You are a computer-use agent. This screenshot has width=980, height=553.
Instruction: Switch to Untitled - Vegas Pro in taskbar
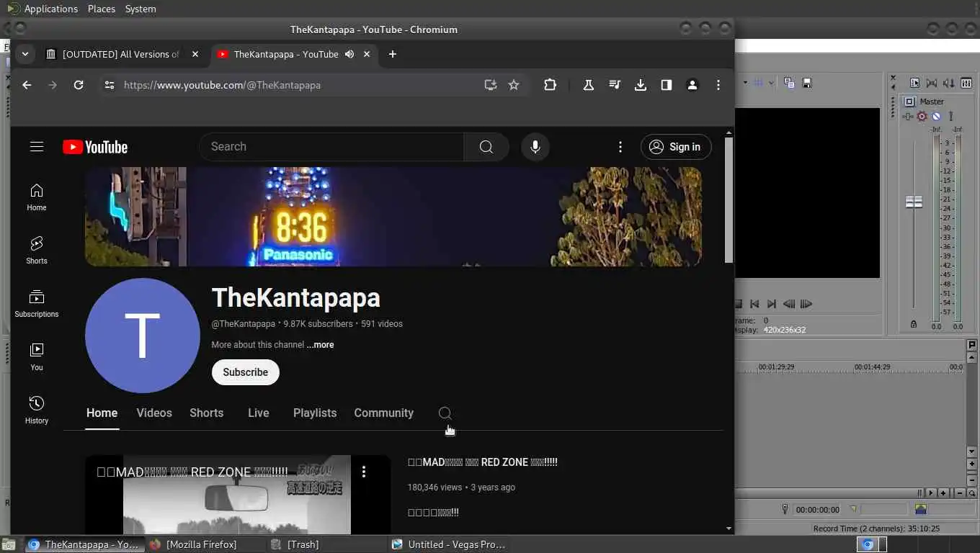(x=449, y=544)
